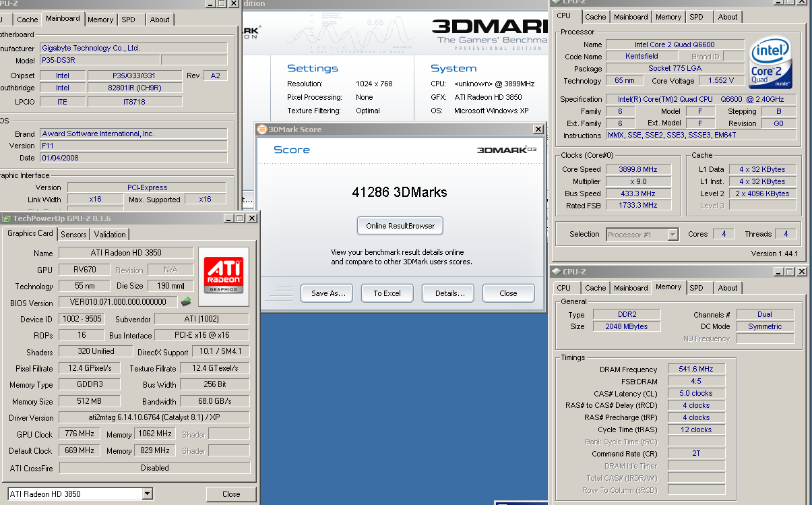Open the About tab in the top-right CPU-Z

[727, 17]
